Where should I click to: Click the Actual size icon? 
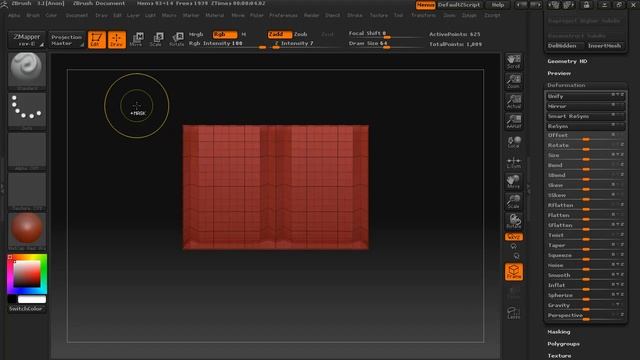[513, 101]
